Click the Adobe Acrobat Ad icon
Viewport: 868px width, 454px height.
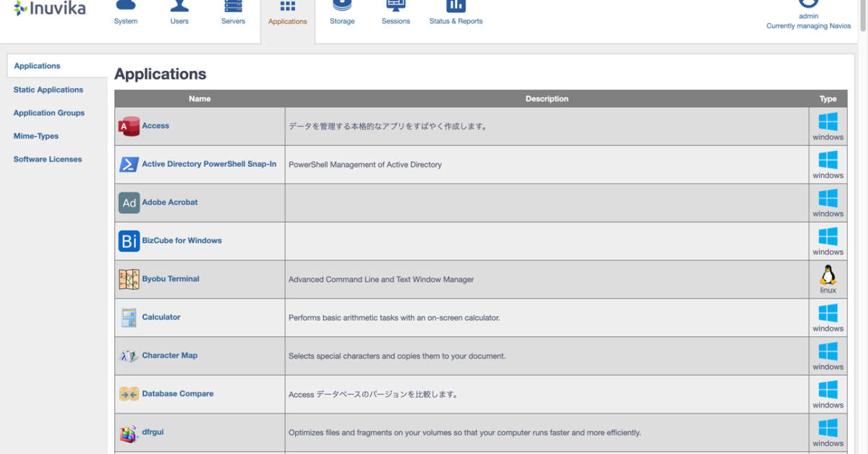pyautogui.click(x=129, y=203)
